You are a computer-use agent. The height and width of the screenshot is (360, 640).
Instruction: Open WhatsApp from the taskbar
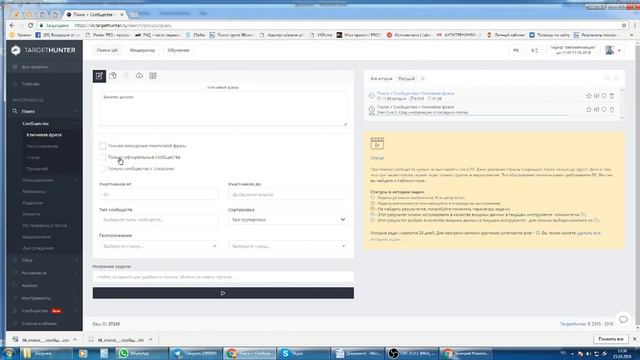point(141,353)
